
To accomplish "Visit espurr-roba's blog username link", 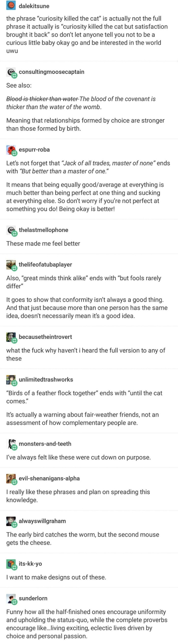I will [x=34, y=150].
